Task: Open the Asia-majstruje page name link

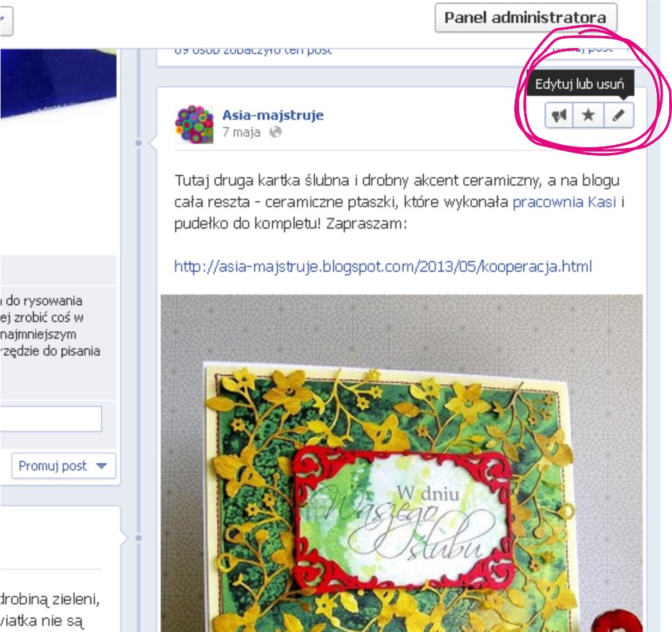Action: pos(273,115)
